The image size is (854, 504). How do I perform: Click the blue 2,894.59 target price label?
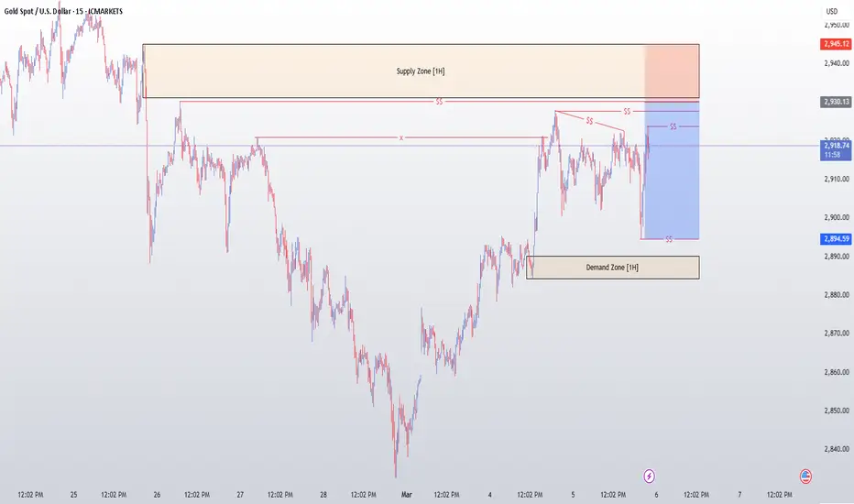[836, 238]
